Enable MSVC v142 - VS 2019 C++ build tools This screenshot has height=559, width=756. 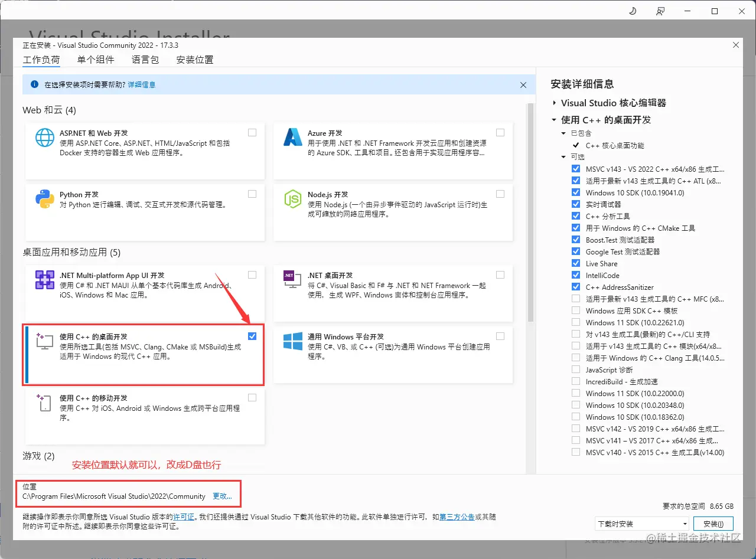tap(576, 429)
